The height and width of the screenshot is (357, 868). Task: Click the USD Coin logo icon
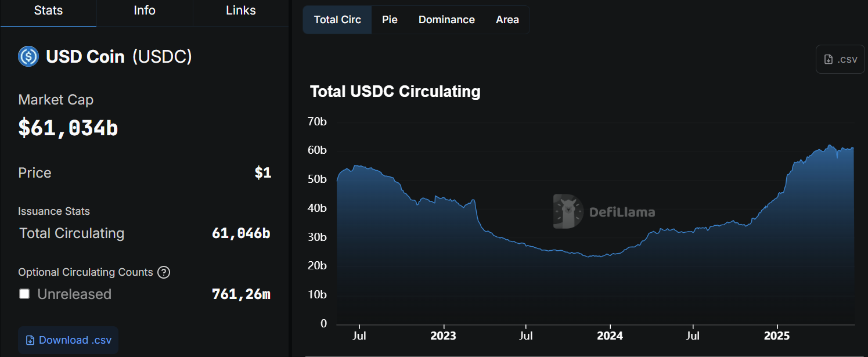(28, 56)
